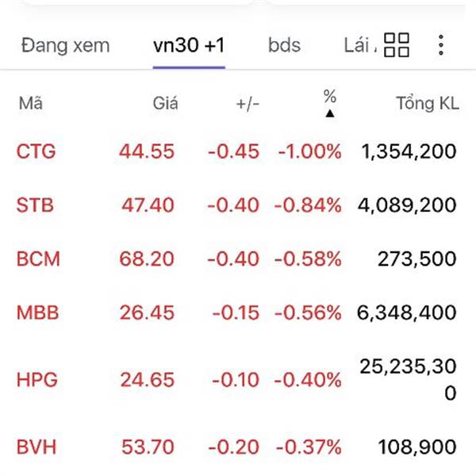
Task: Sort by the Mã column header
Action: point(31,103)
